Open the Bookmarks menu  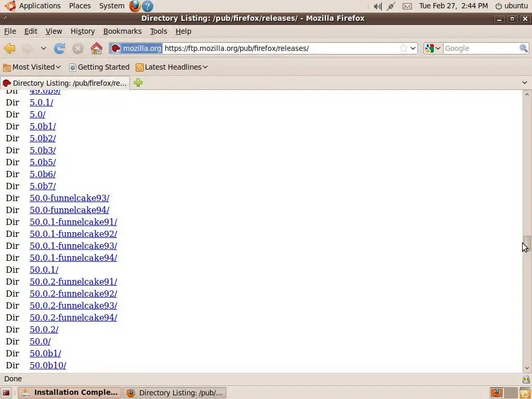[x=123, y=31]
